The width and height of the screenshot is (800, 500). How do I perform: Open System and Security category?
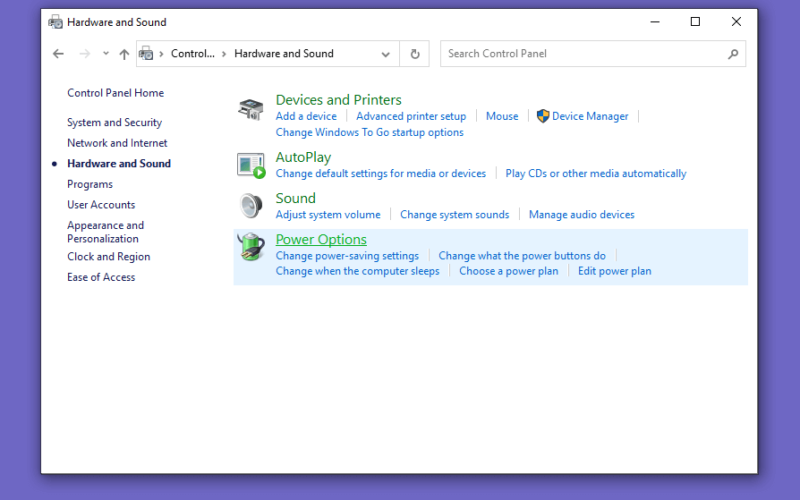114,122
